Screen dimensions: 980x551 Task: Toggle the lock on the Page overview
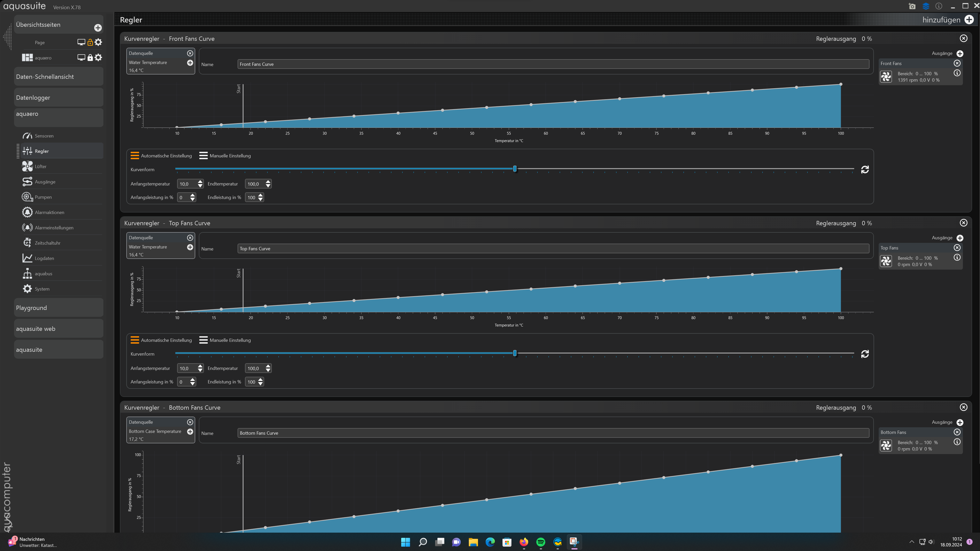point(90,42)
